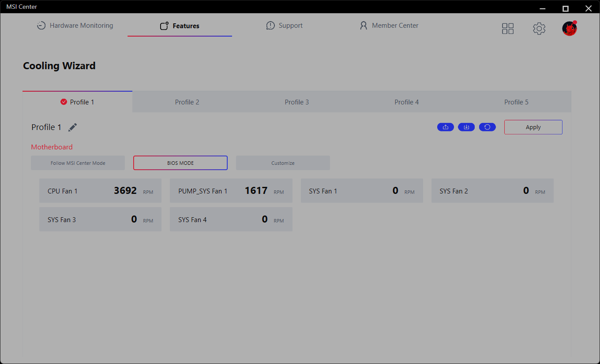The image size is (600, 364).
Task: Click the MSI Center window title
Action: click(x=22, y=7)
